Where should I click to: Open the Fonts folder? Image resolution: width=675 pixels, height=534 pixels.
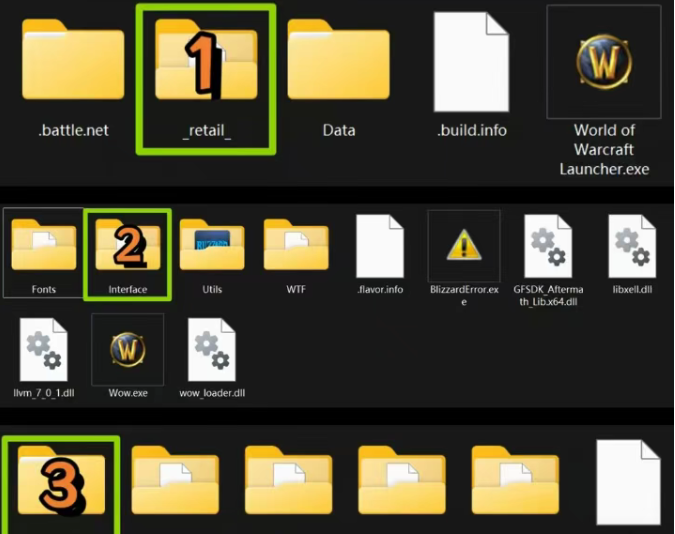pyautogui.click(x=43, y=246)
